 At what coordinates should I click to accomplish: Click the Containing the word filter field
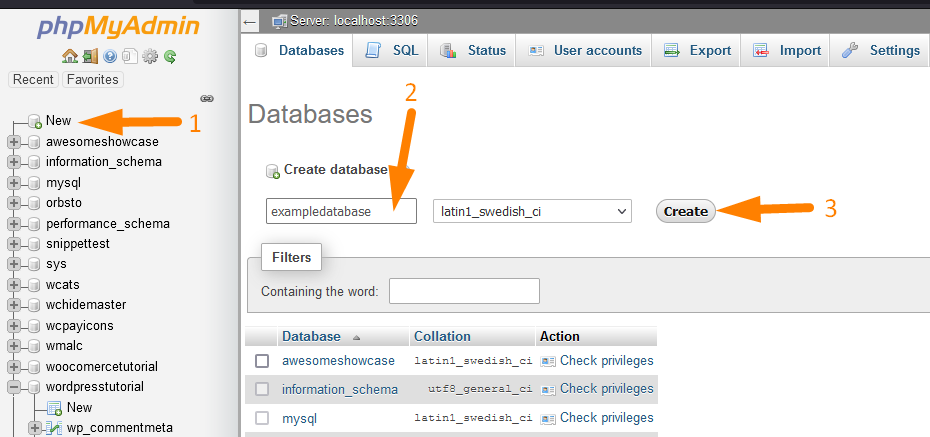[x=464, y=291]
